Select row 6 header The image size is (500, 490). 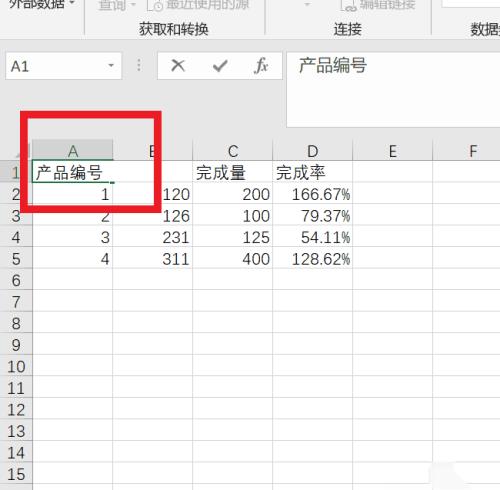[16, 280]
